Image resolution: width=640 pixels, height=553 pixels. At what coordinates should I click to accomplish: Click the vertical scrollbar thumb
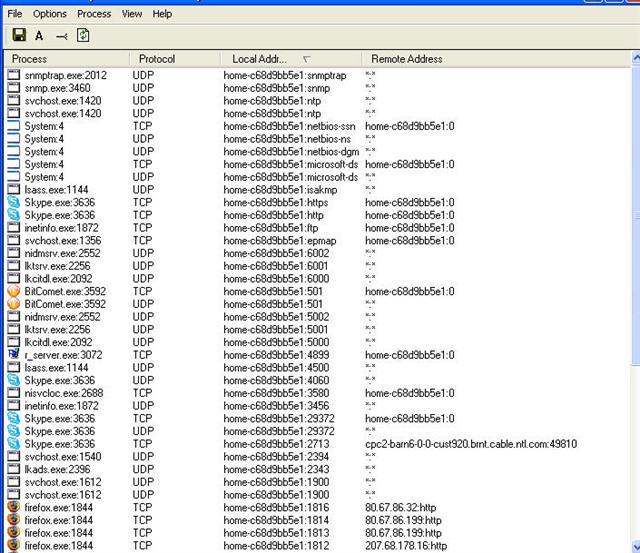[636, 216]
